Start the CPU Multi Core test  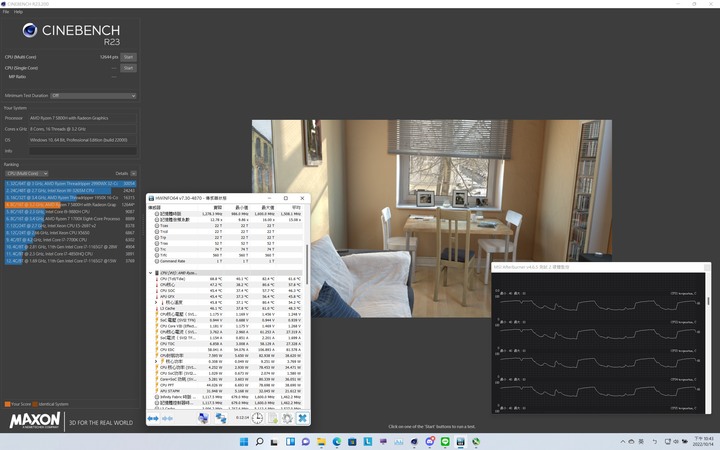129,57
